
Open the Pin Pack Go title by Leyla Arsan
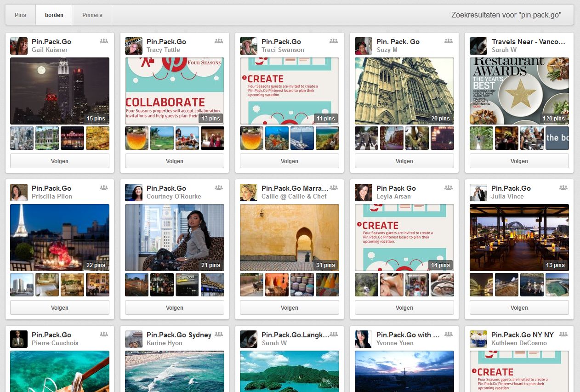[396, 188]
